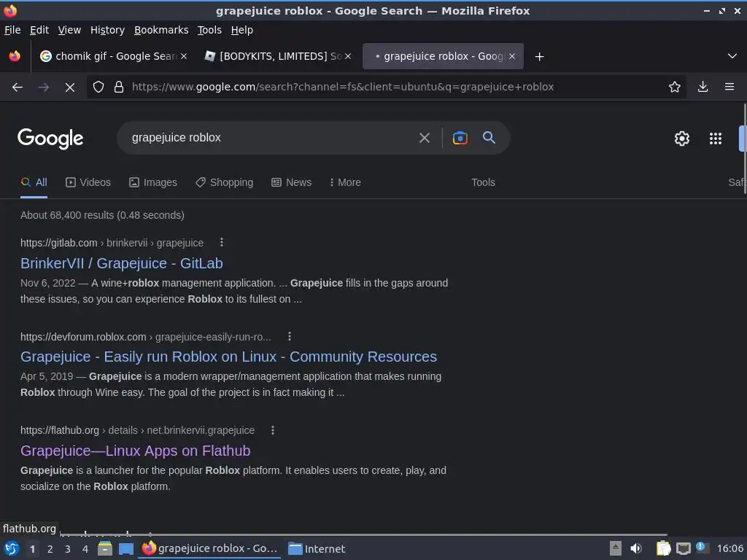Open the History menu
Image resolution: width=747 pixels, height=560 pixels.
(x=108, y=30)
